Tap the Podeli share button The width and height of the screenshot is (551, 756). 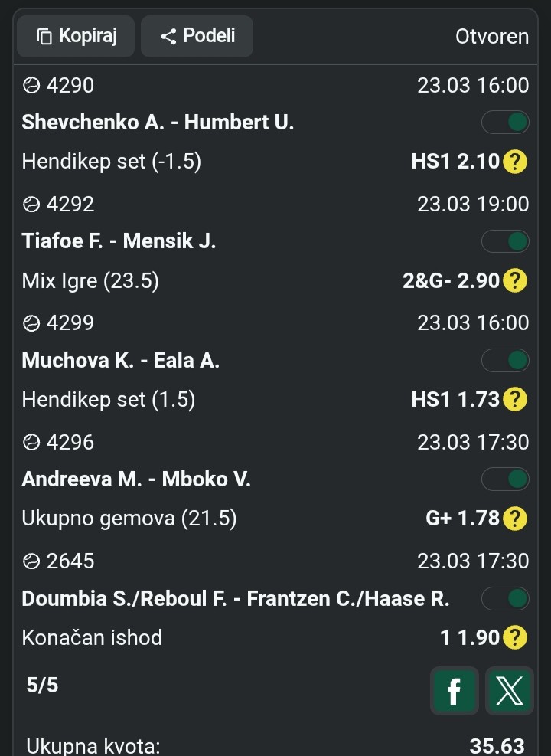(x=197, y=36)
